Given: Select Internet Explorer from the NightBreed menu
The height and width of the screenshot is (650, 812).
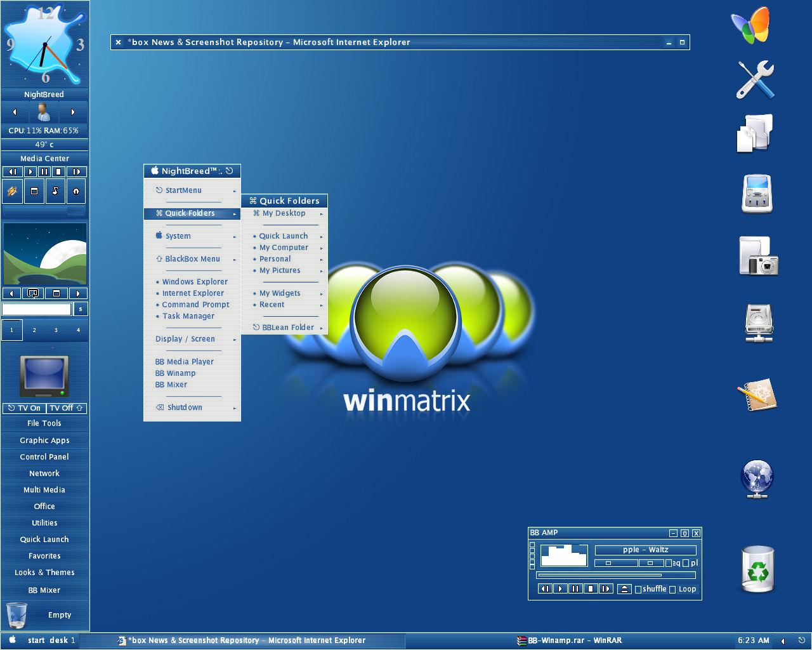Looking at the screenshot, I should point(192,293).
